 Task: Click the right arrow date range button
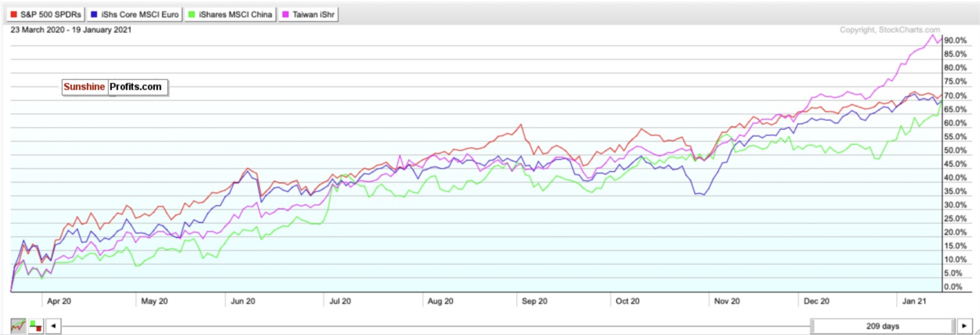pos(965,326)
